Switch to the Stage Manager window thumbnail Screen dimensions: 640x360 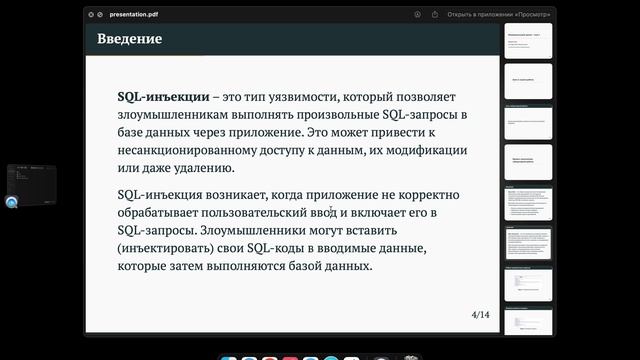(x=31, y=184)
